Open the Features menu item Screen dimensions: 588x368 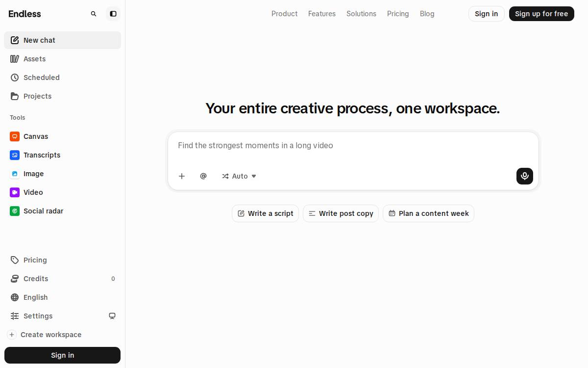[322, 14]
